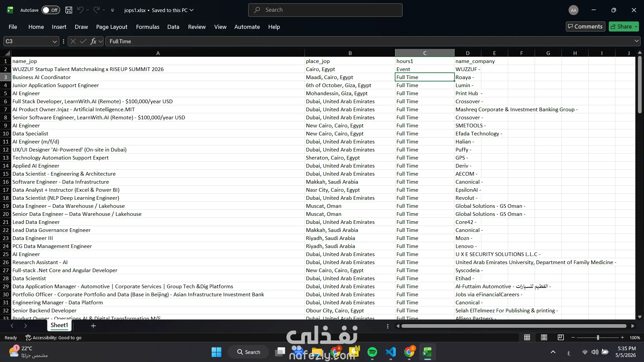Click the horizontal scrollbar thumb
The image size is (644, 362).
click(514, 326)
